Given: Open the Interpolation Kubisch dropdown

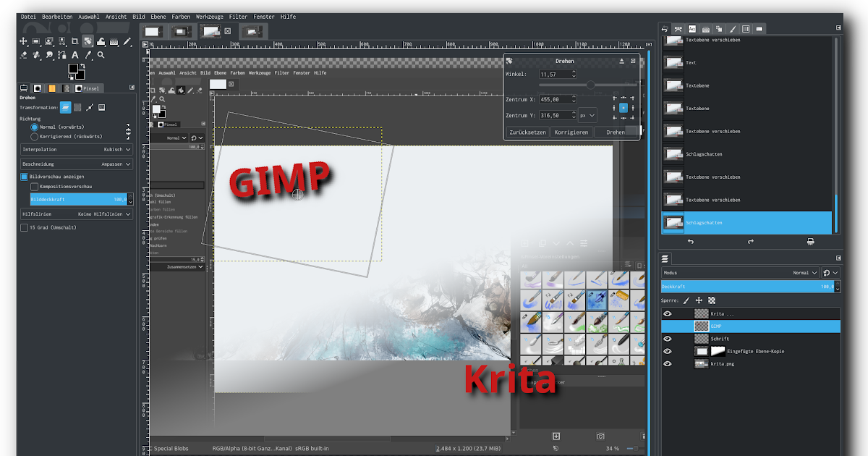Looking at the screenshot, I should click(77, 149).
